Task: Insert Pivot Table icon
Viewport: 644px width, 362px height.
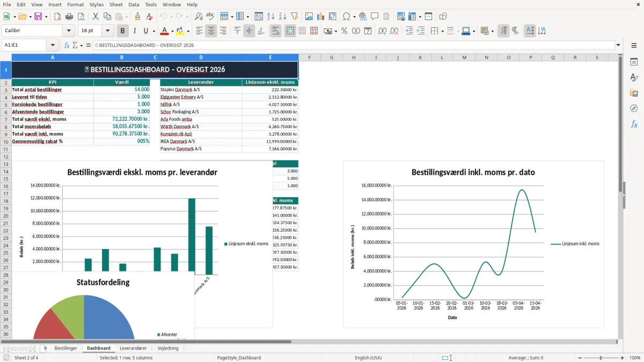Action: point(333,17)
